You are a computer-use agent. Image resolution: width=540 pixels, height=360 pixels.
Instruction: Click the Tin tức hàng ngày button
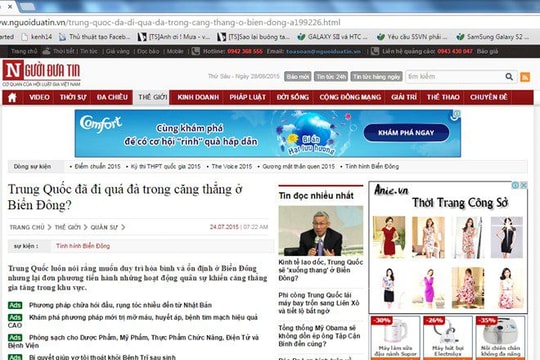(x=376, y=76)
